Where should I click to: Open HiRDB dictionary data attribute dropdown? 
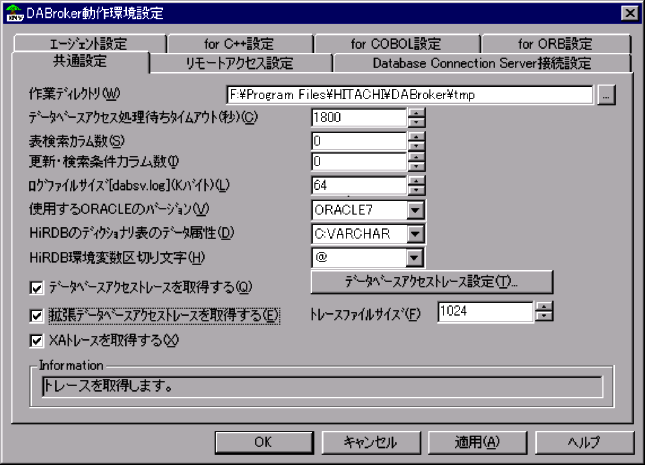(x=415, y=234)
